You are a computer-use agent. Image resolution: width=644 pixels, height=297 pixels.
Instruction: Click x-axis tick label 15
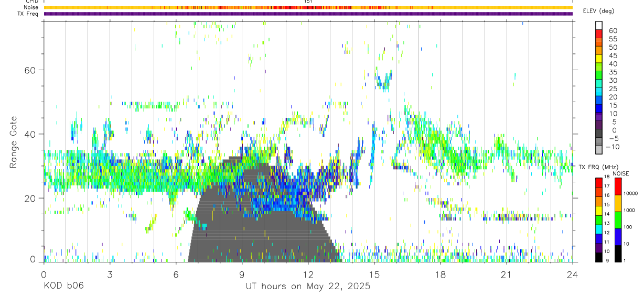pos(374,274)
